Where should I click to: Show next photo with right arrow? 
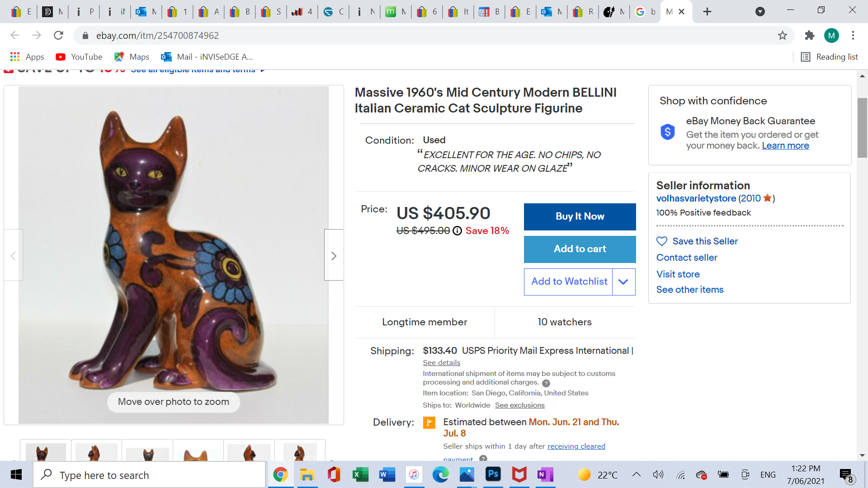point(334,256)
